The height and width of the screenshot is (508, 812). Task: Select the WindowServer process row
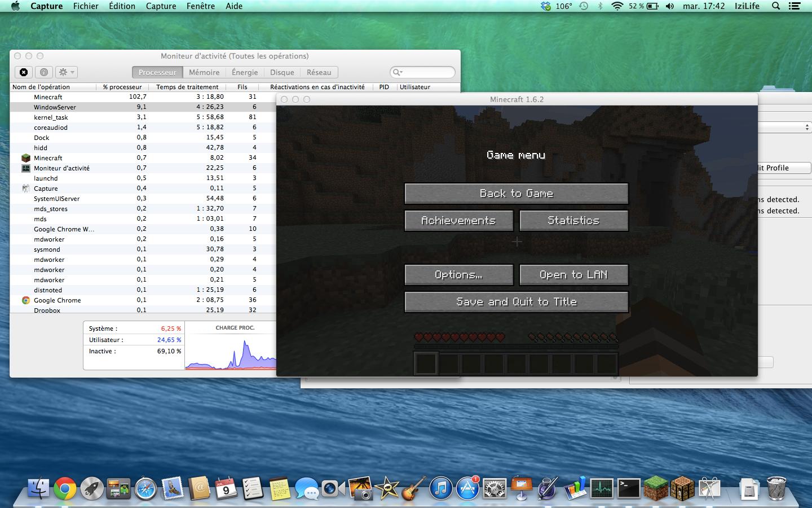(143, 107)
